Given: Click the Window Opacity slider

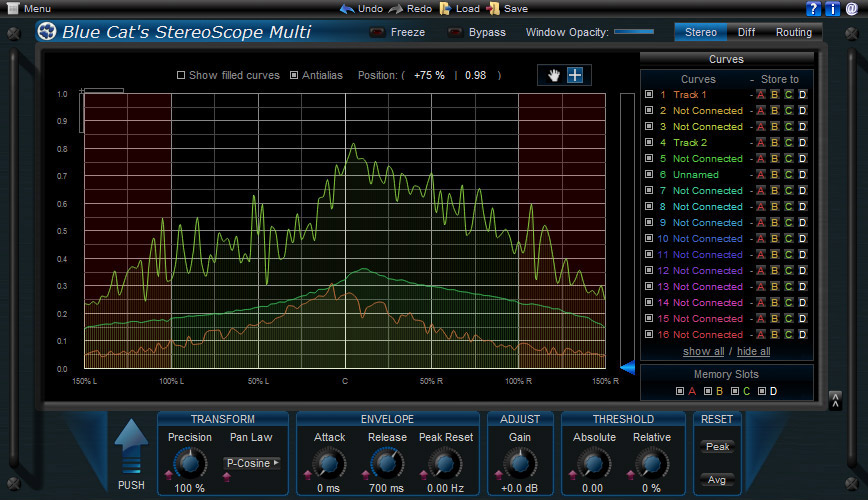Looking at the screenshot, I should pos(633,32).
